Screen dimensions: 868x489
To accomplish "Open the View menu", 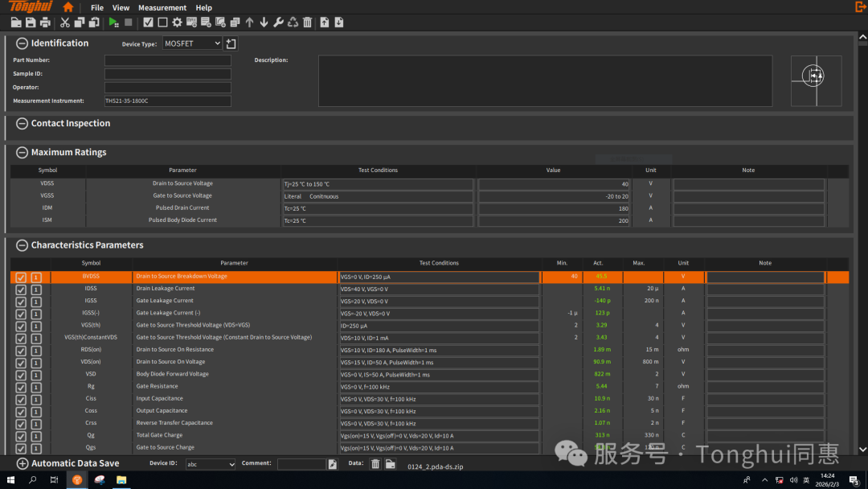I will 121,8.
